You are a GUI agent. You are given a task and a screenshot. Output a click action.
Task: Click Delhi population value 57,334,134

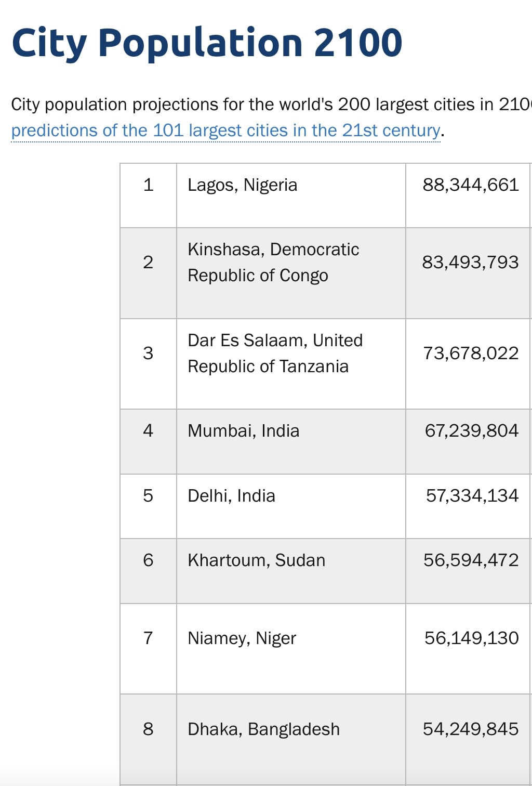tap(472, 496)
